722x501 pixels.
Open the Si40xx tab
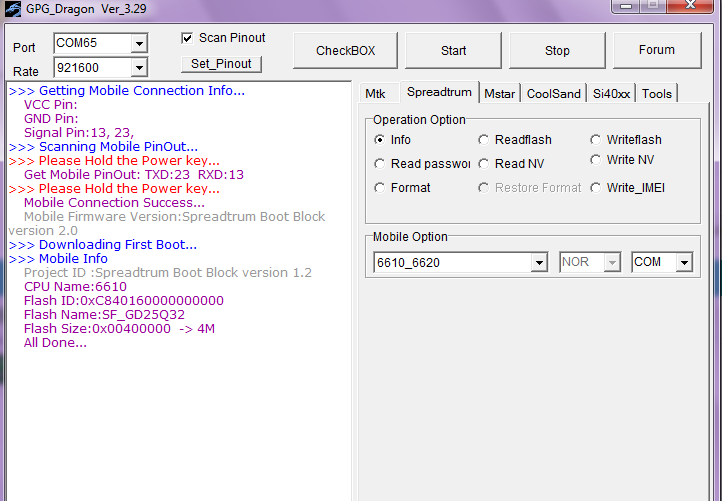611,94
